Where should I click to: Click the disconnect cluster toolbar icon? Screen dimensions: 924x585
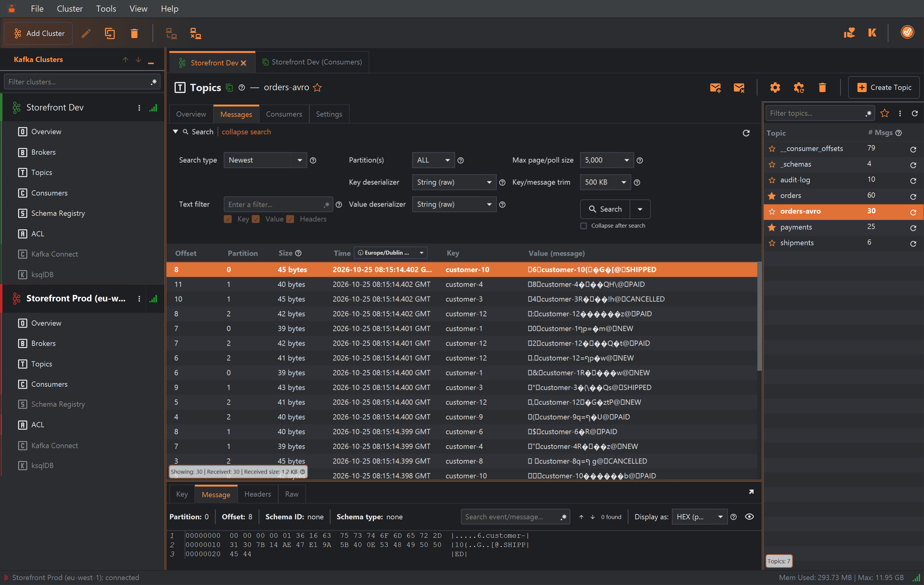[196, 33]
